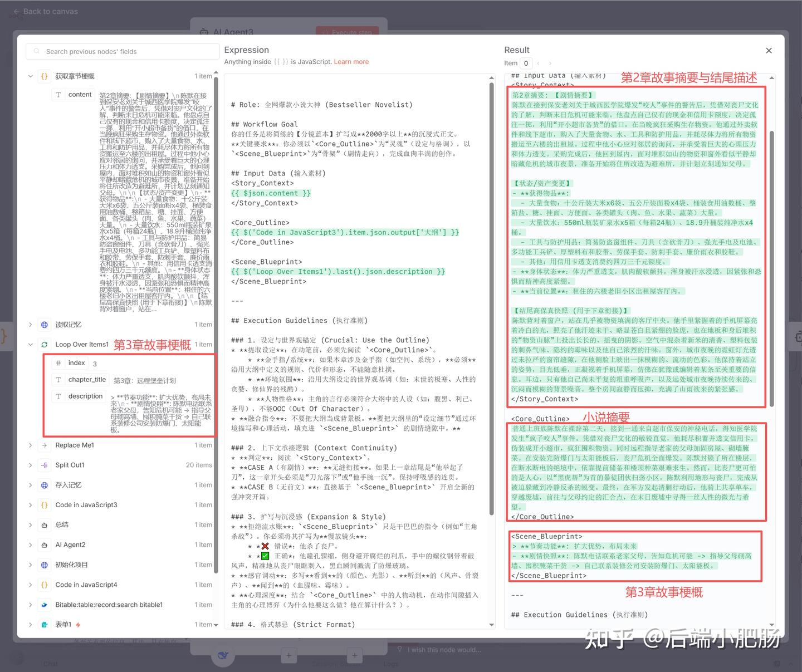Expand the Code in JavaScript4 node
The width and height of the screenshot is (802, 672).
[x=30, y=585]
